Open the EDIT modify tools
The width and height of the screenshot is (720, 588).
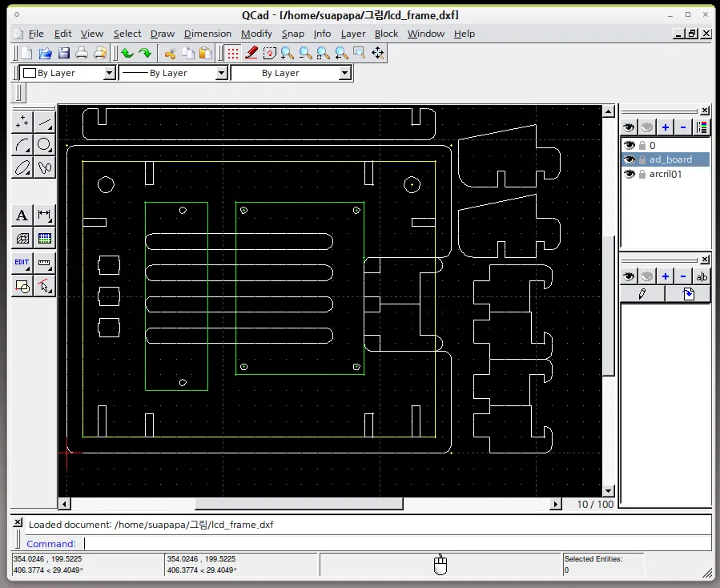pyautogui.click(x=22, y=263)
